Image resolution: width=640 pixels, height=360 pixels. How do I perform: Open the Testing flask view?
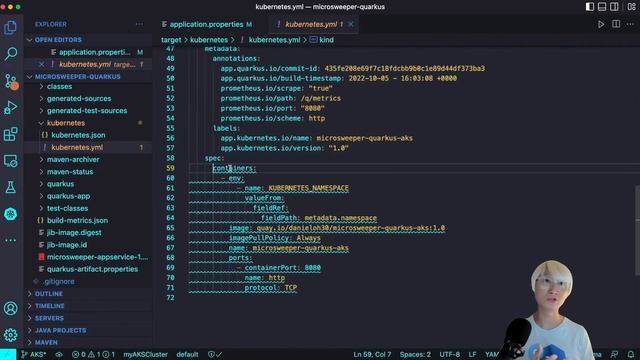(x=11, y=187)
